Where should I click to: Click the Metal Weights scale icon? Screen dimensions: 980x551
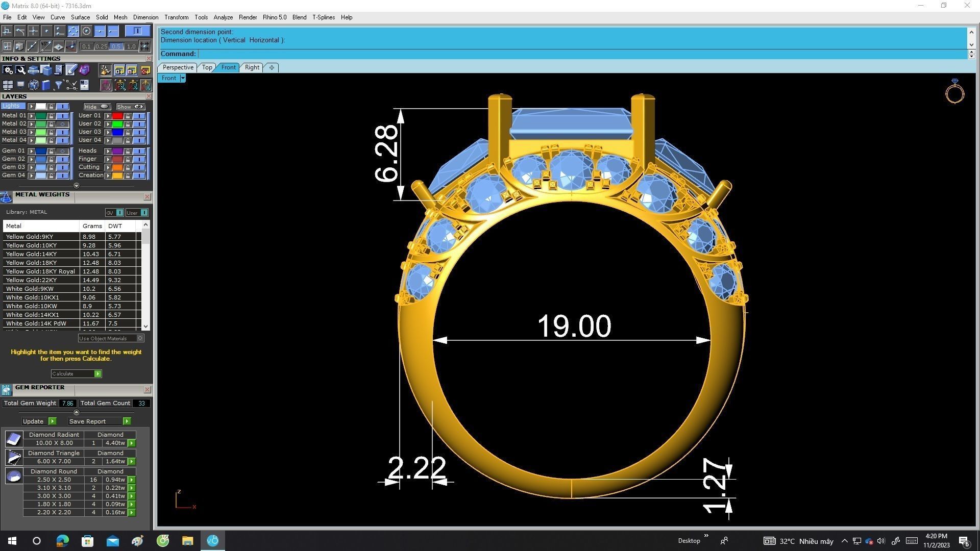point(6,197)
